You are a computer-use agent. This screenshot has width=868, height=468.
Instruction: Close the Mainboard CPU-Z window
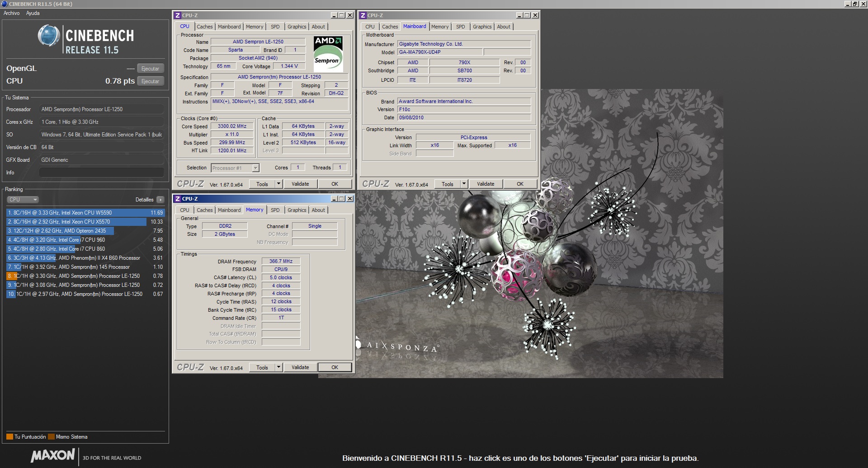[x=535, y=15]
